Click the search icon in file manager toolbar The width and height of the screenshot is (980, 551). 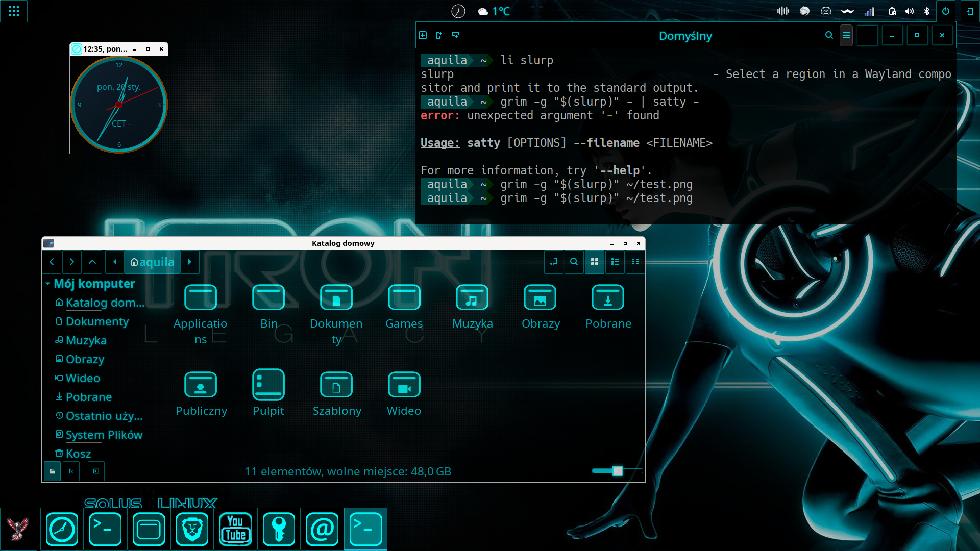click(x=574, y=262)
